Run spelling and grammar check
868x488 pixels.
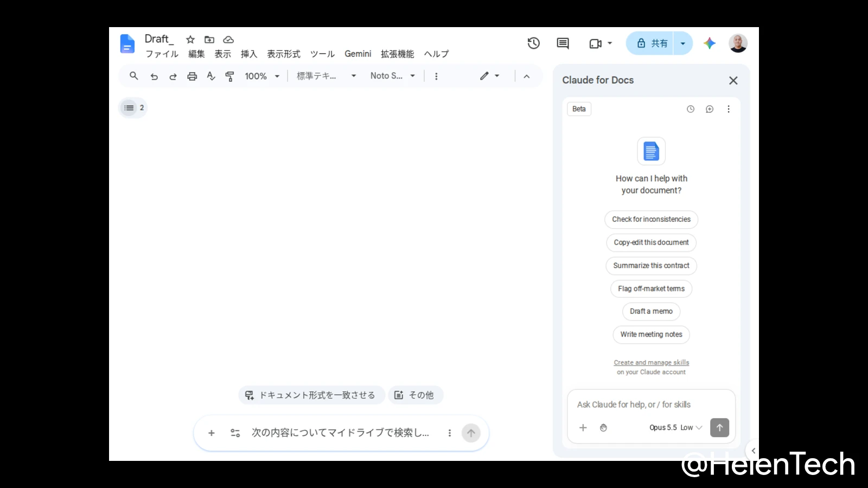211,76
